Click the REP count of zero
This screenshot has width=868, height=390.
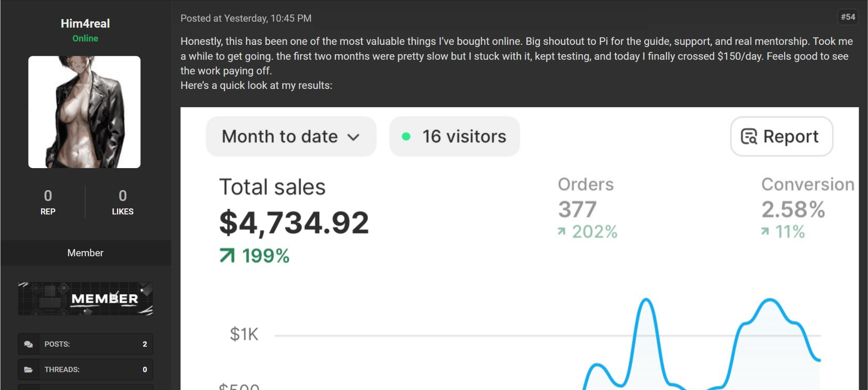tap(48, 196)
